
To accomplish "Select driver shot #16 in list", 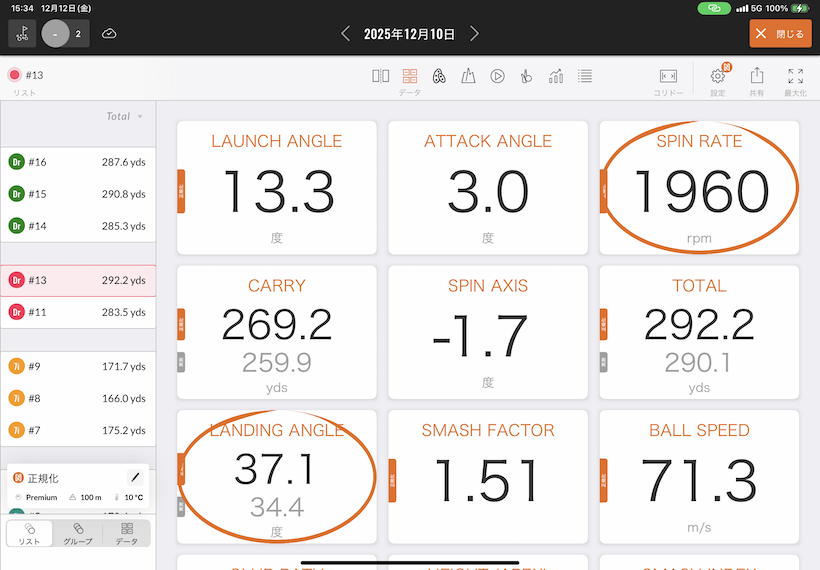I will pos(78,162).
